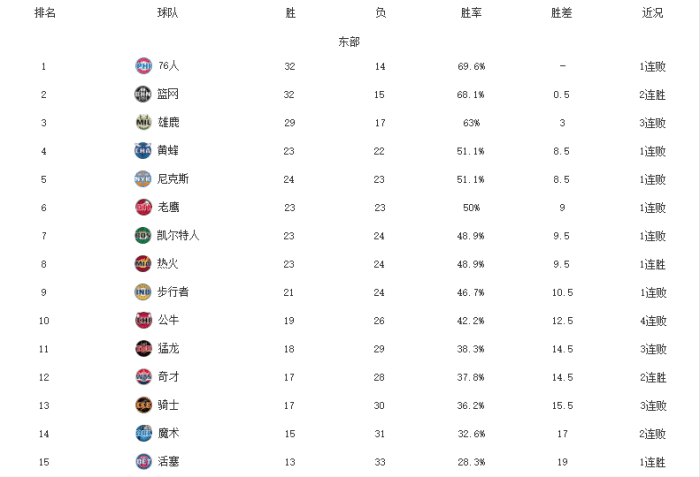
Task: Click the 公牛 team logo
Action: pos(142,320)
